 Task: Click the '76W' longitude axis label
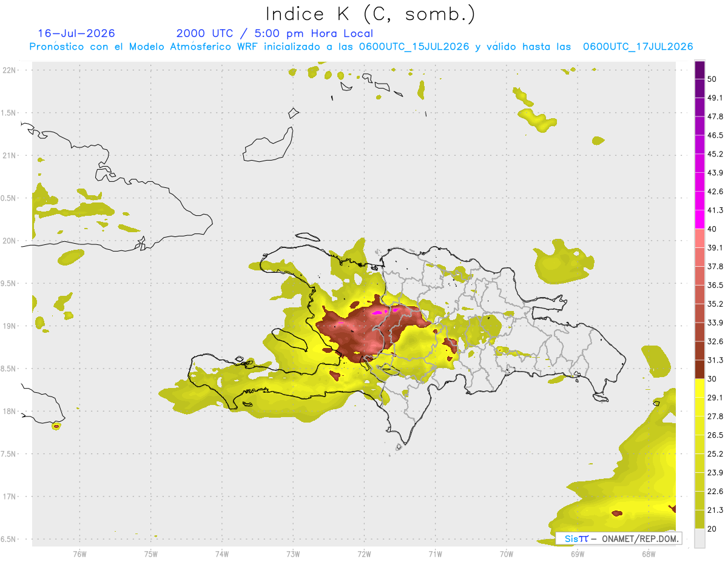[79, 554]
